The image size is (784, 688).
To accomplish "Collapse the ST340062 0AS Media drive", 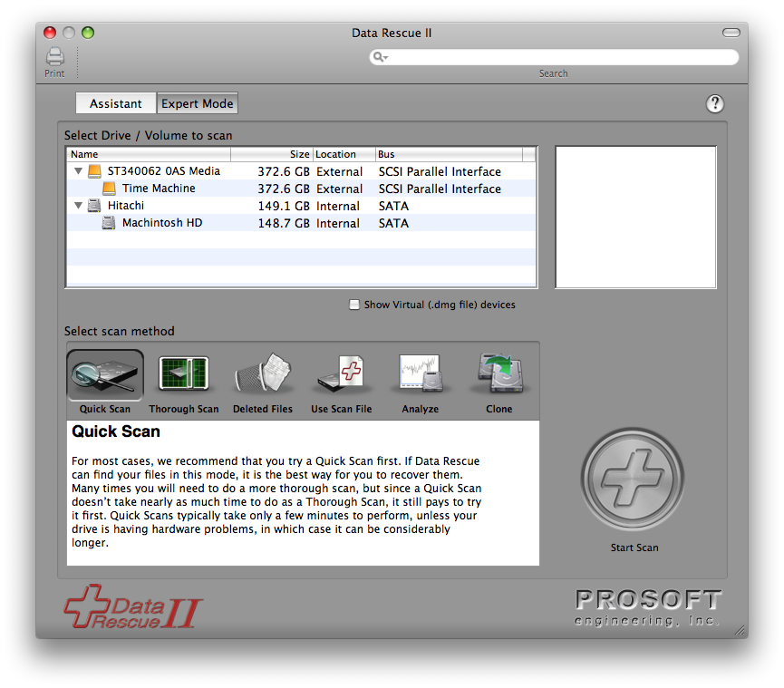I will [x=79, y=171].
